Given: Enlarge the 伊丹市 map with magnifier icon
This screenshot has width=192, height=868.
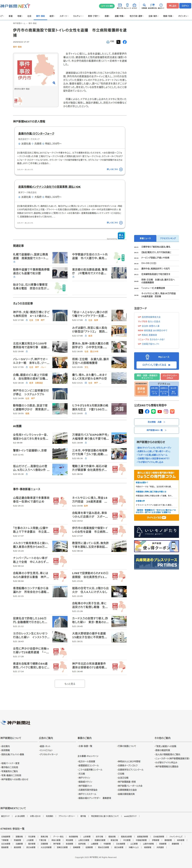Looking at the screenshot, I should click(x=54, y=83).
